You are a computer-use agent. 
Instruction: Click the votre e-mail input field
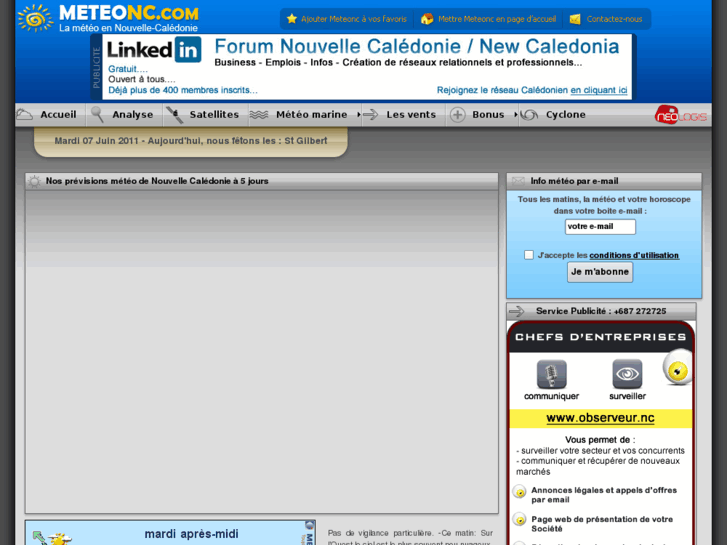[x=600, y=227]
